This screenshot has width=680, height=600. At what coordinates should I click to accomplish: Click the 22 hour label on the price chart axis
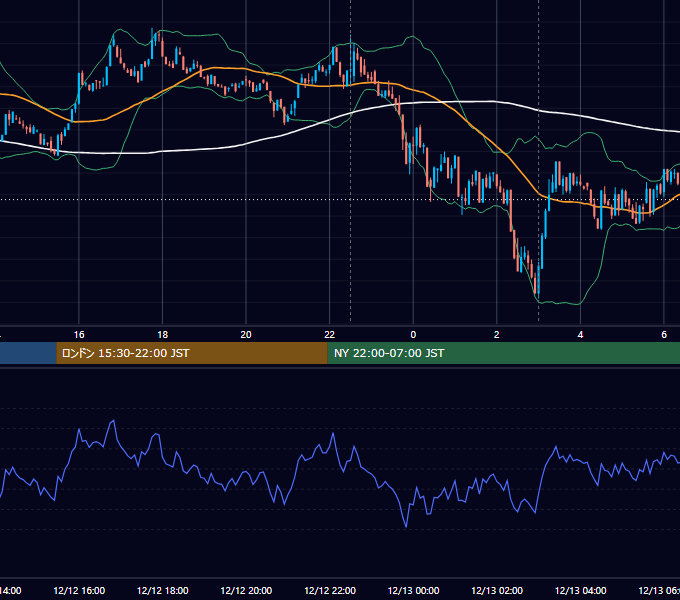[330, 335]
